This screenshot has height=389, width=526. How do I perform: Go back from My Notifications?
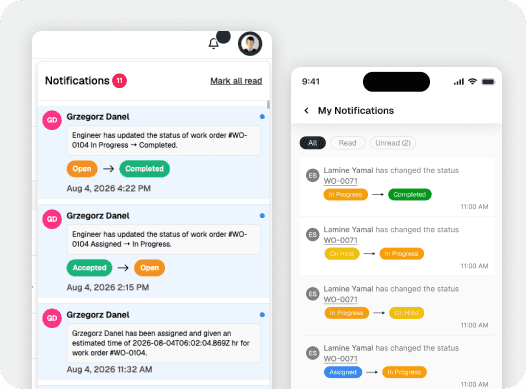306,110
